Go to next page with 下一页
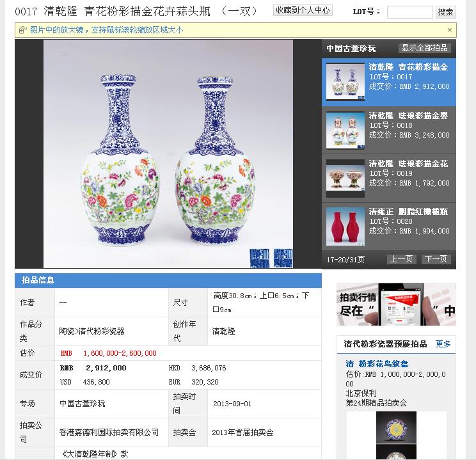The height and width of the screenshot is (460, 476). click(436, 259)
